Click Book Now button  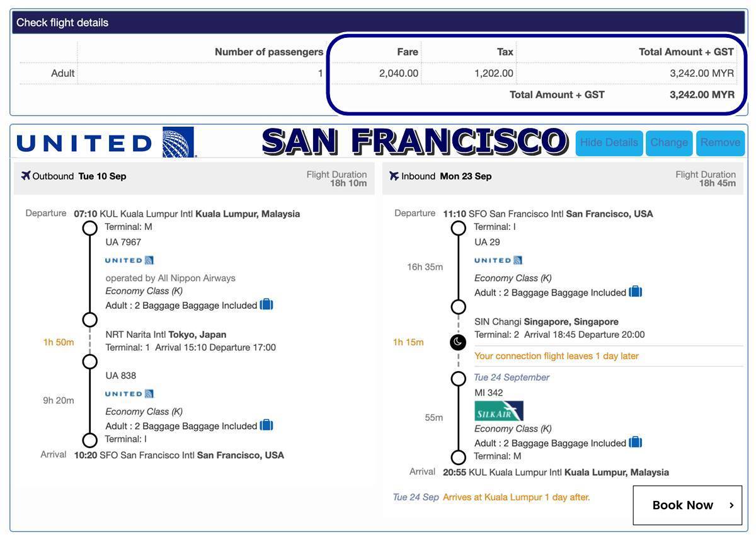[x=687, y=505]
